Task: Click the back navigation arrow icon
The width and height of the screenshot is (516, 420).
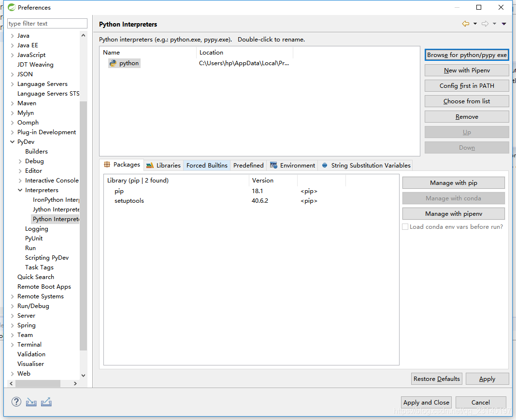Action: 465,24
